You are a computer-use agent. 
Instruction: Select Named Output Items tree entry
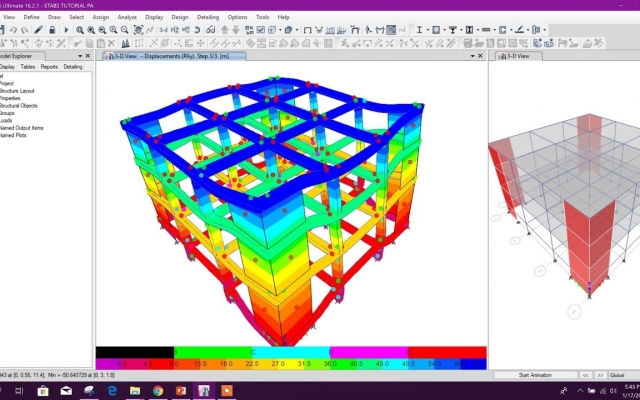[x=21, y=128]
